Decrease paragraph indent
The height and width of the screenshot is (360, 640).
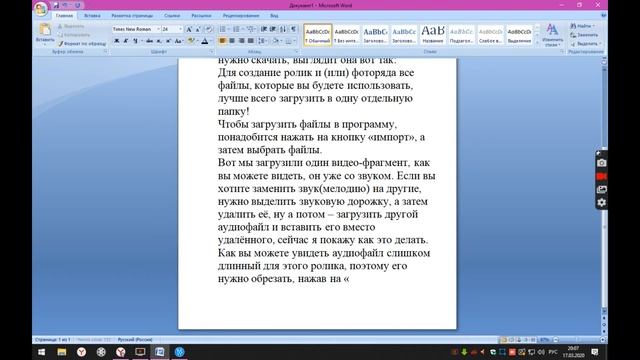coord(264,29)
